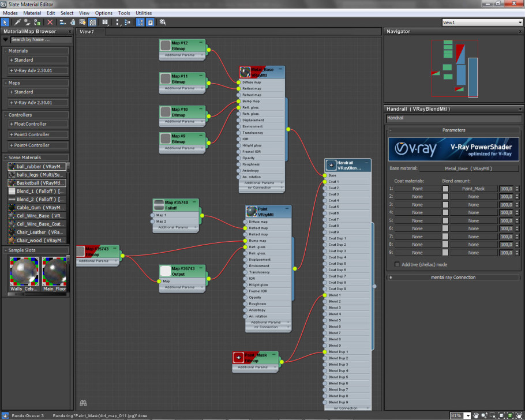525x420 pixels.
Task: Select Chair_Leather in Scene Materials
Action: 36,232
